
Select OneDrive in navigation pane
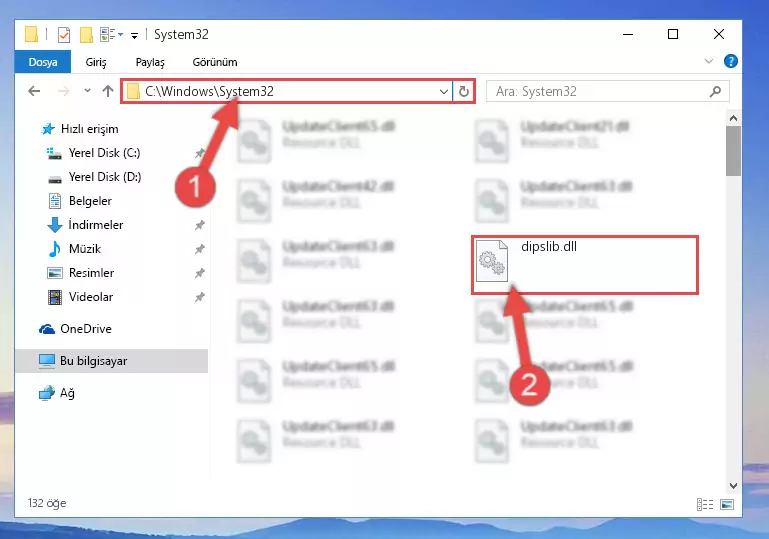[x=75, y=329]
